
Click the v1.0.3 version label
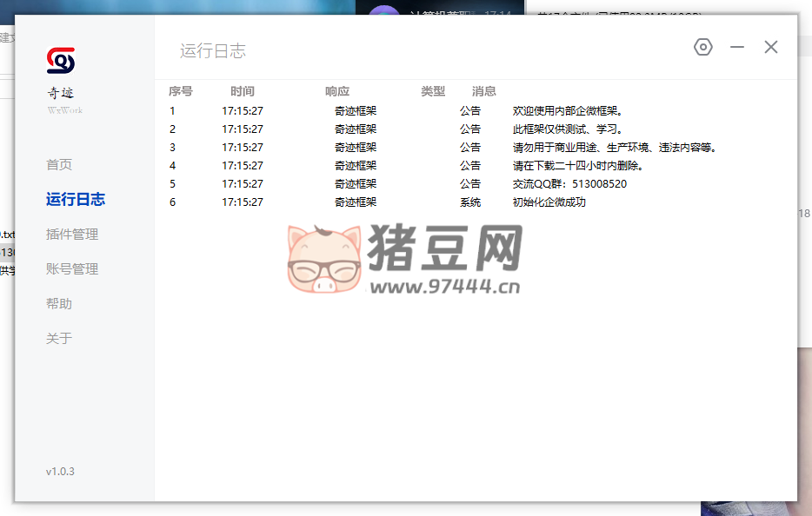(x=60, y=472)
